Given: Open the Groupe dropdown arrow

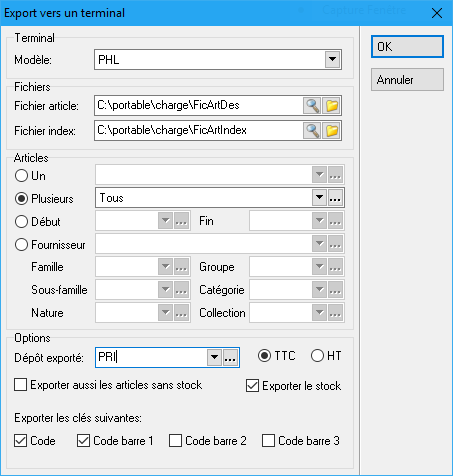Looking at the screenshot, I should [319, 267].
